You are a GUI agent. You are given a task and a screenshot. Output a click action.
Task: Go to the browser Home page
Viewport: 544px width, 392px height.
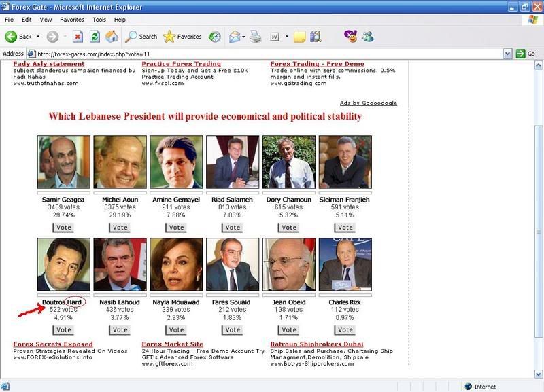[x=112, y=37]
